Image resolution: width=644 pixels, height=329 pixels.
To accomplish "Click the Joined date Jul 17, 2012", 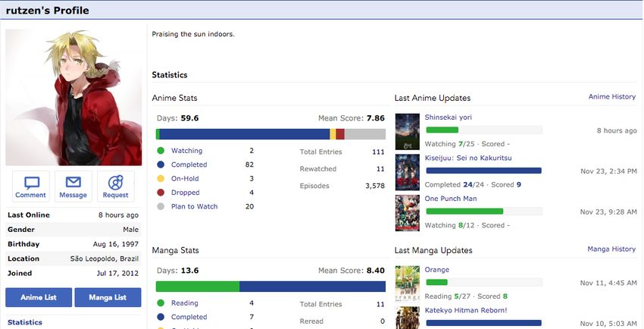I will pyautogui.click(x=117, y=273).
